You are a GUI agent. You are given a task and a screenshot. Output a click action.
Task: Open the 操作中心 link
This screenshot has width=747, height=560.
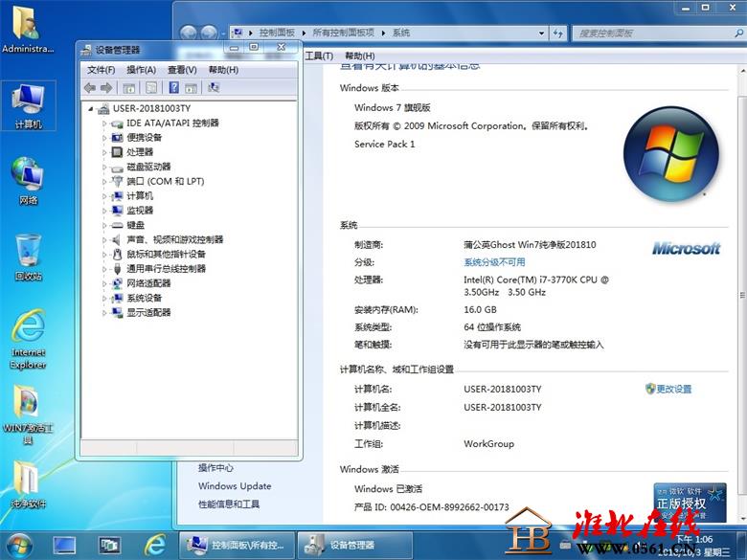coord(215,468)
